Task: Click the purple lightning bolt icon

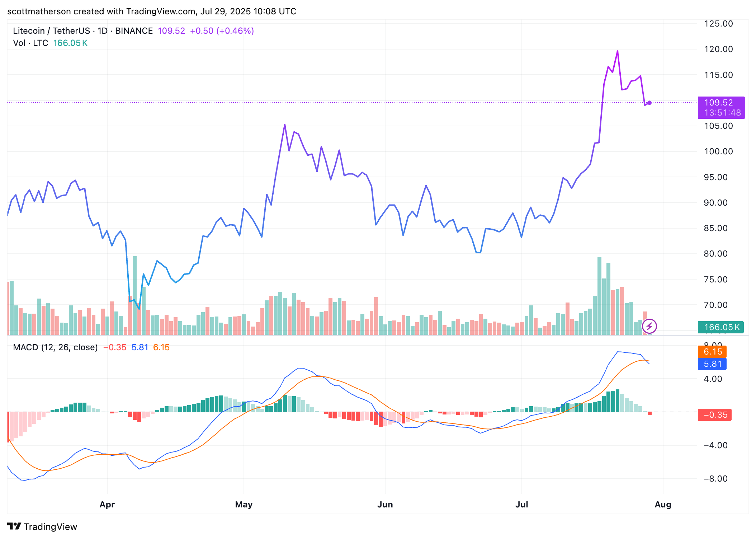Action: click(649, 326)
